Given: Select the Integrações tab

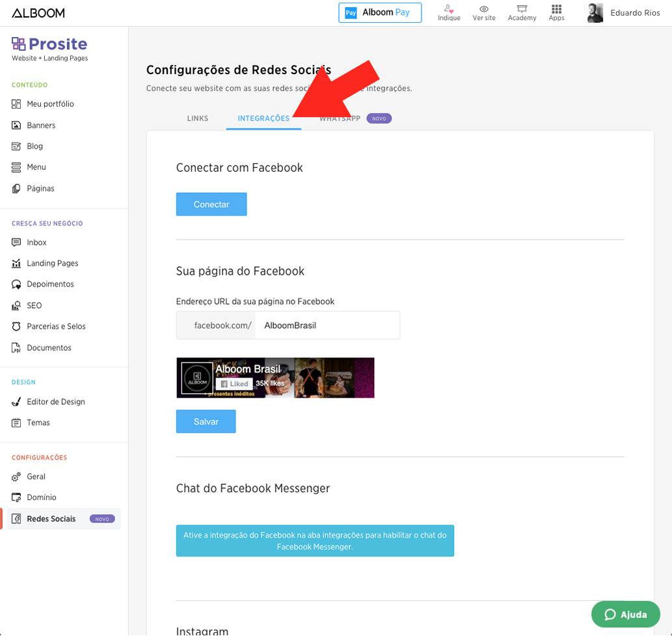Looking at the screenshot, I should click(x=263, y=118).
